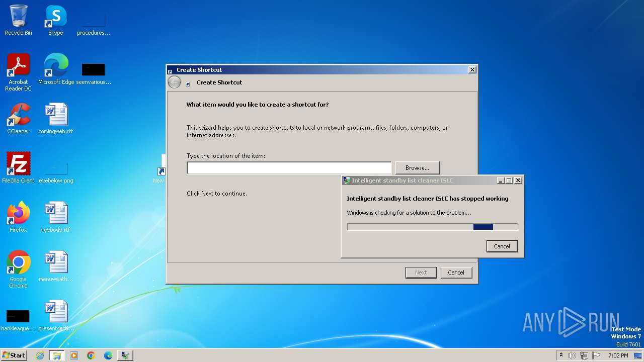The image size is (644, 362).
Task: Click the Start button
Action: click(x=14, y=355)
